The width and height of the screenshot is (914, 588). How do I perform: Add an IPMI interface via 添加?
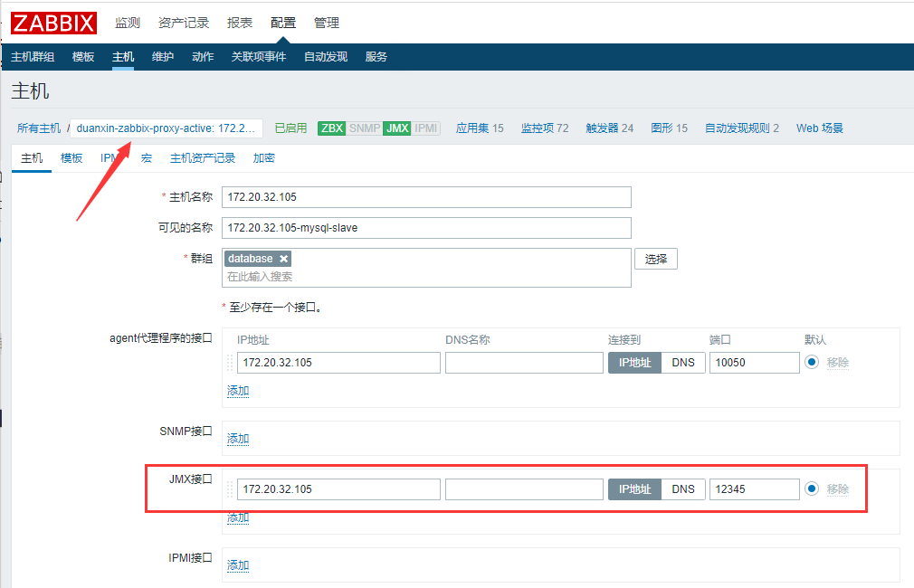tap(238, 564)
